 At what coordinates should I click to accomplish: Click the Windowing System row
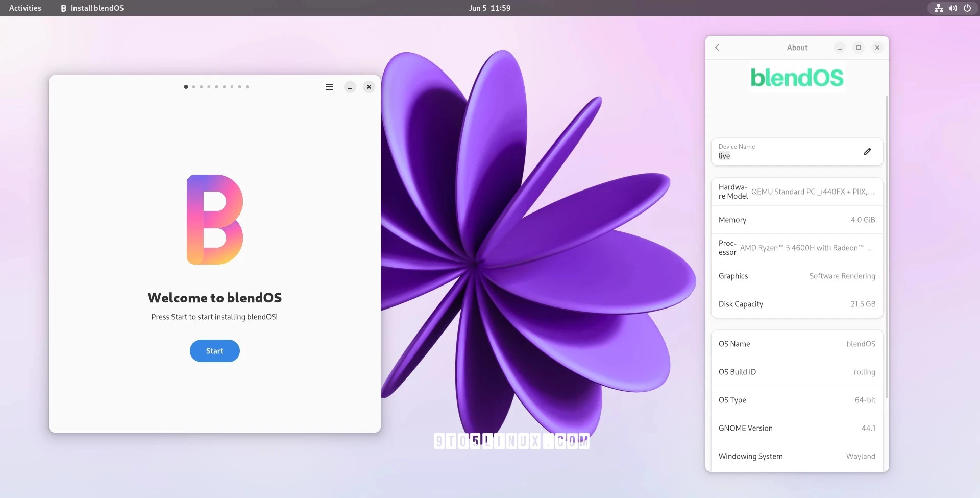pyautogui.click(x=797, y=456)
